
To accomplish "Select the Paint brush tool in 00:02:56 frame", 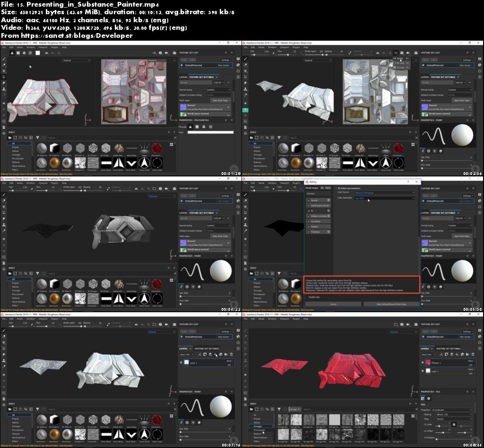I will [246, 59].
